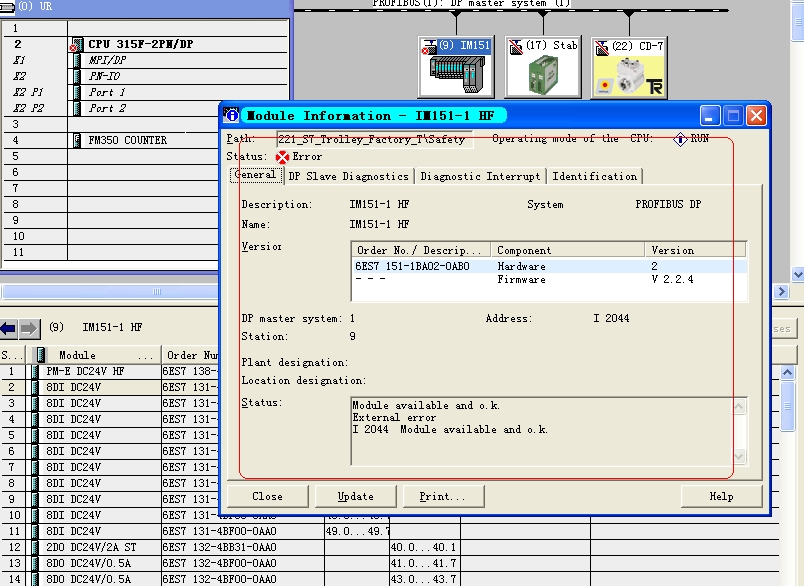Click the Module Information title bar info icon
This screenshot has height=586, width=804.
[232, 116]
